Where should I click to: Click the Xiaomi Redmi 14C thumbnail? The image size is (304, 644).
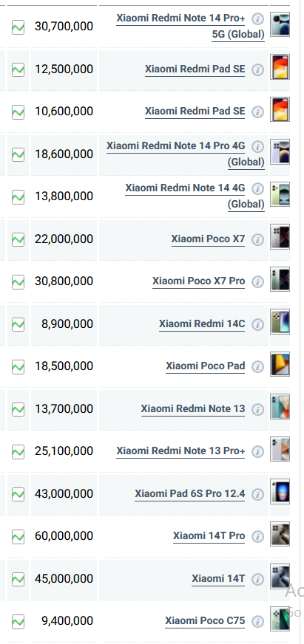click(x=280, y=321)
